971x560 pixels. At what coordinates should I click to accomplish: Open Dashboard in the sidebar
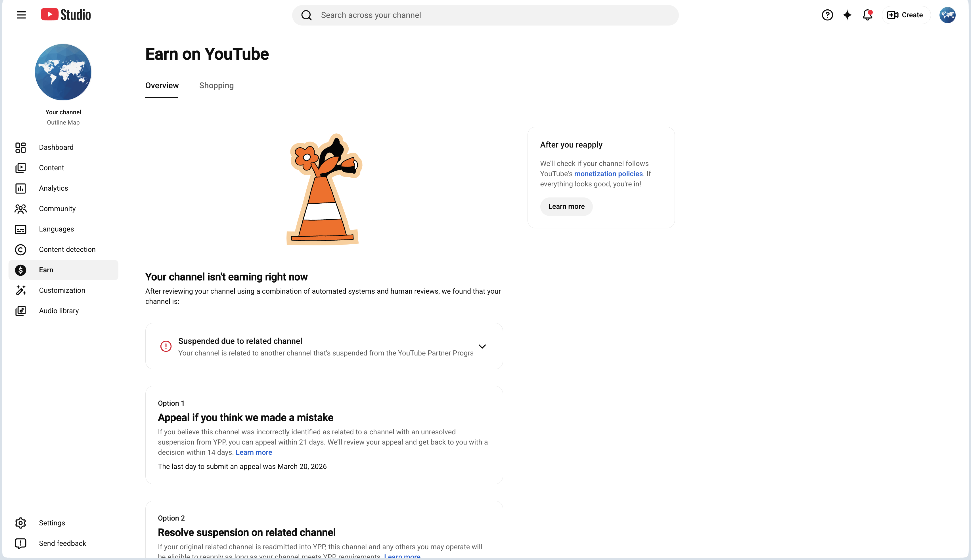(x=64, y=148)
